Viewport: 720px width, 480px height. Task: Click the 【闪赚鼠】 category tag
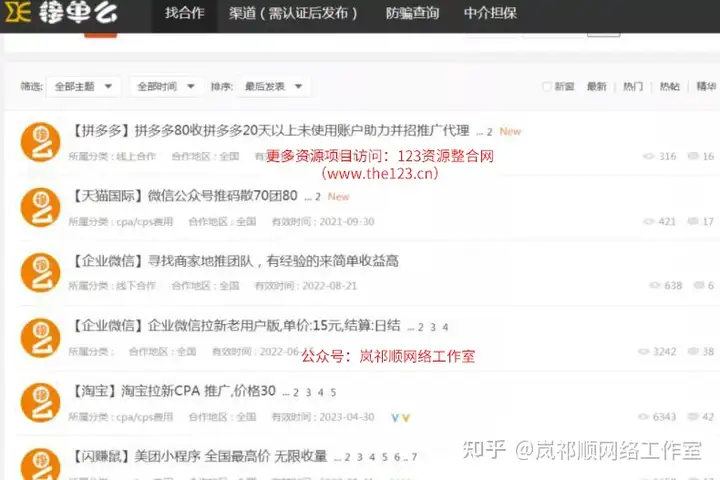click(101, 457)
